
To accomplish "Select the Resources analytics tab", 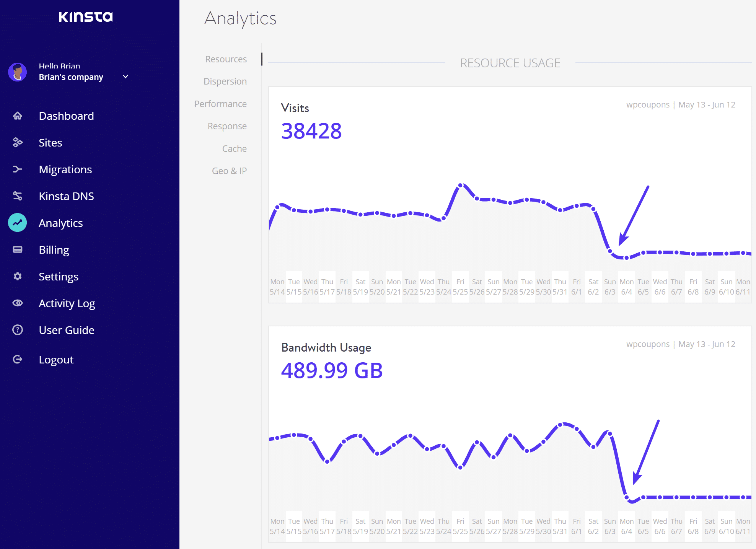I will (225, 59).
